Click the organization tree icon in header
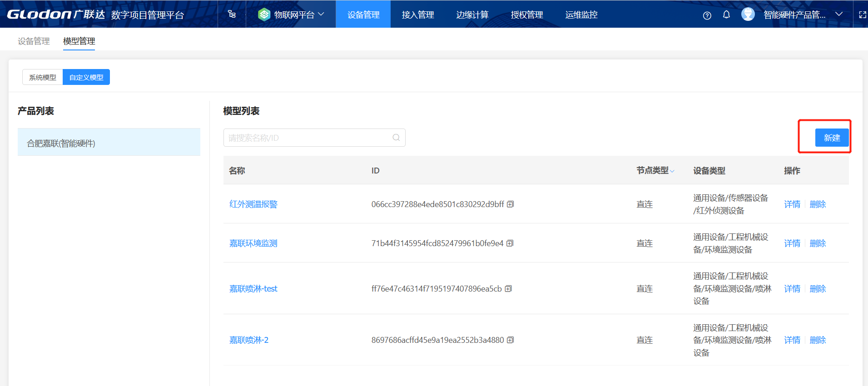The width and height of the screenshot is (868, 386). tap(232, 14)
